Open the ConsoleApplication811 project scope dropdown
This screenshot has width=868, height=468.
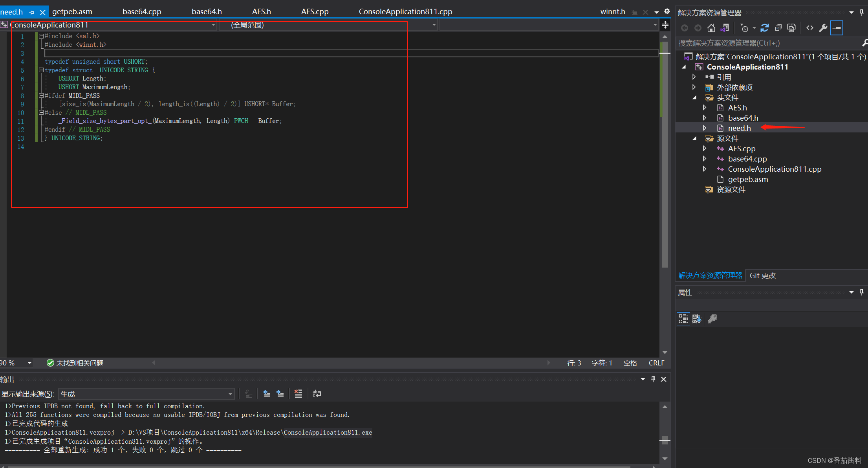(213, 25)
